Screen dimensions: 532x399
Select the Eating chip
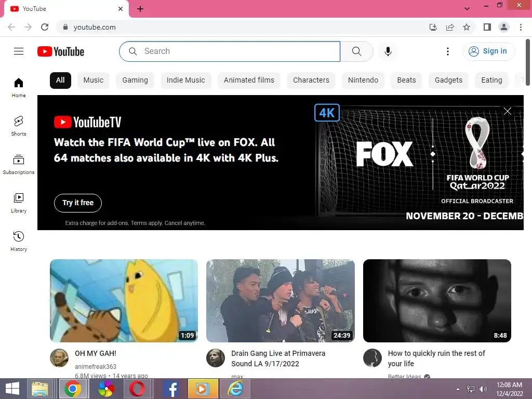tap(491, 81)
